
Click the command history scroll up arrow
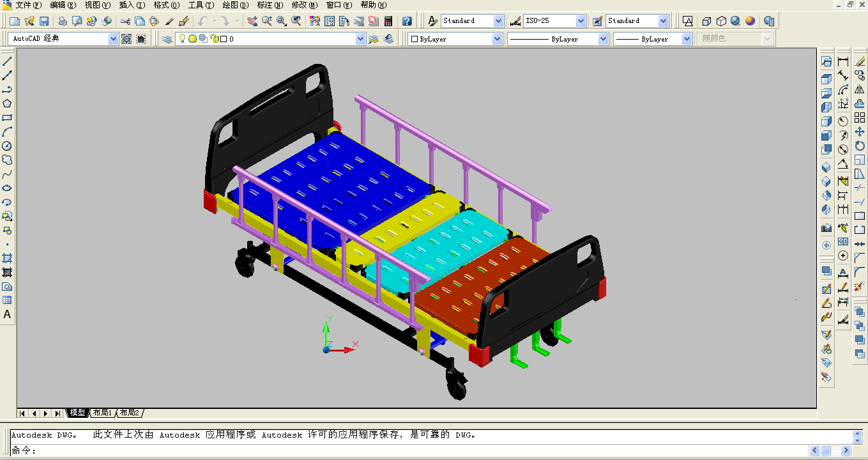[x=858, y=433]
